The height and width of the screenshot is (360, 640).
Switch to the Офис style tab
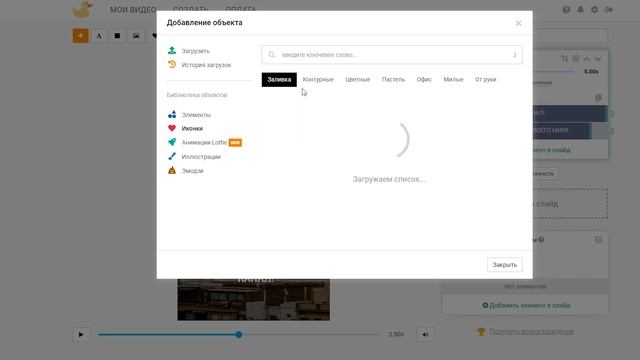tap(424, 80)
